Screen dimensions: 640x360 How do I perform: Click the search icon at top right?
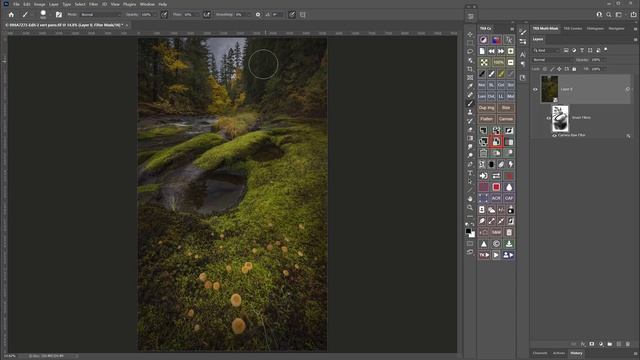coord(609,14)
